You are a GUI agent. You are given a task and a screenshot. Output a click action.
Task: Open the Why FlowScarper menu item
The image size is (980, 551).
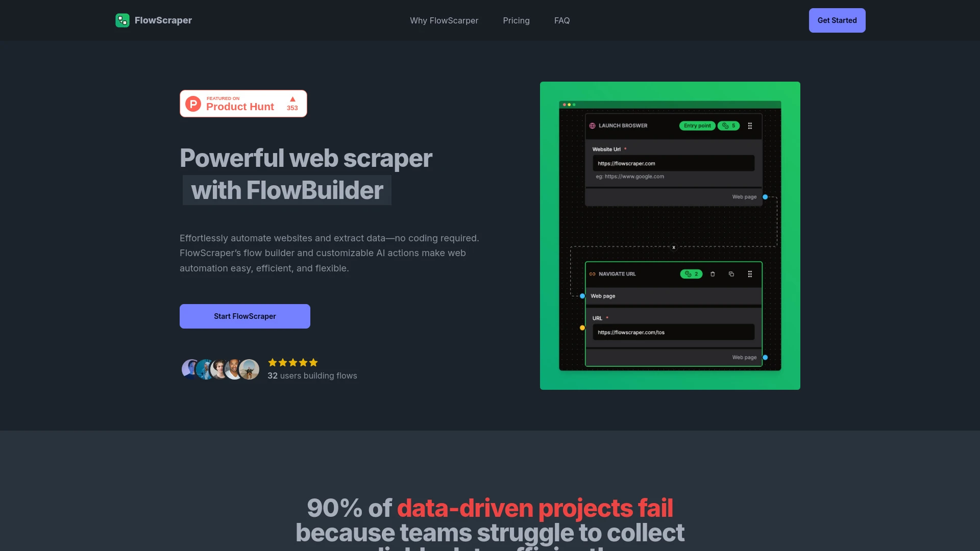point(444,20)
